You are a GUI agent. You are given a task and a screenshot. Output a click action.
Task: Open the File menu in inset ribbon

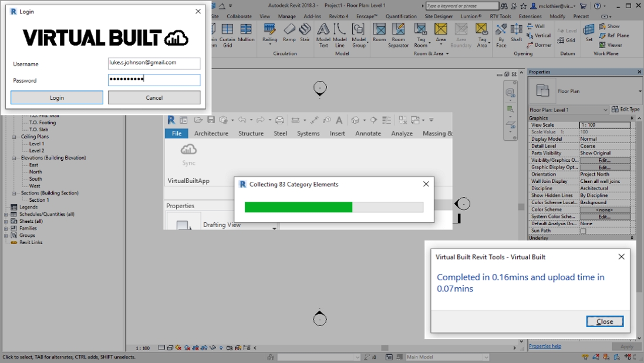pyautogui.click(x=177, y=133)
